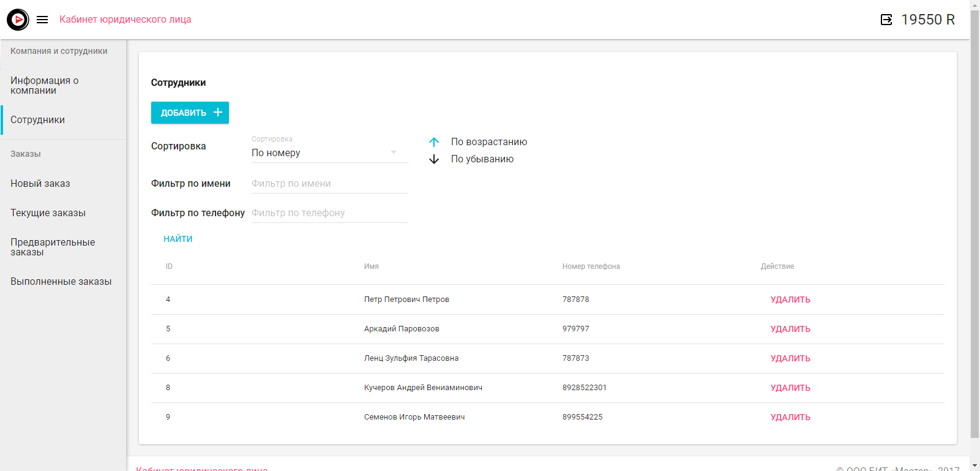Open Выполненные заказы in sidebar

click(61, 282)
